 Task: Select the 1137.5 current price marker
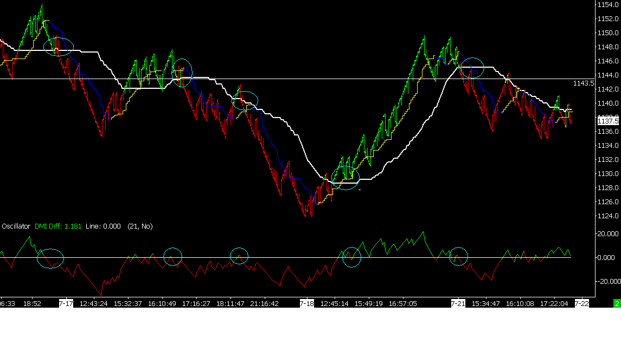[x=608, y=121]
